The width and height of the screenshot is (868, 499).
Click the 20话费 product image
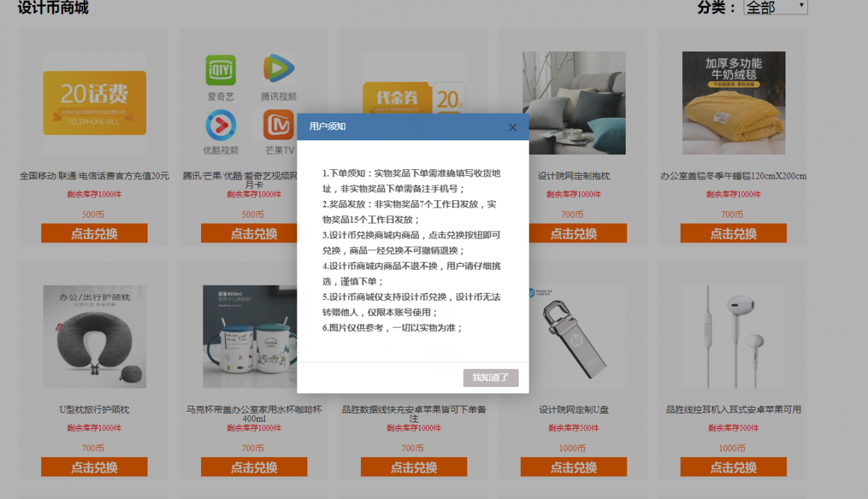[x=95, y=103]
